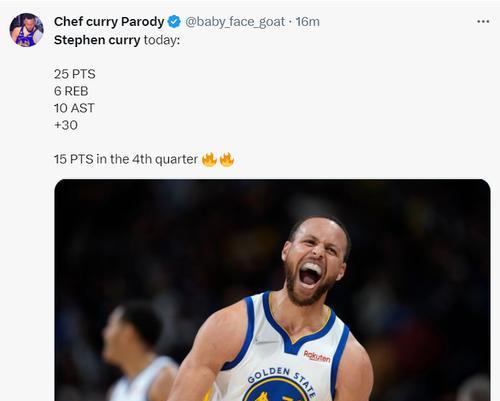Click the 15 PTS in the 4th quarter text
The width and height of the screenshot is (500, 401).
(126, 159)
